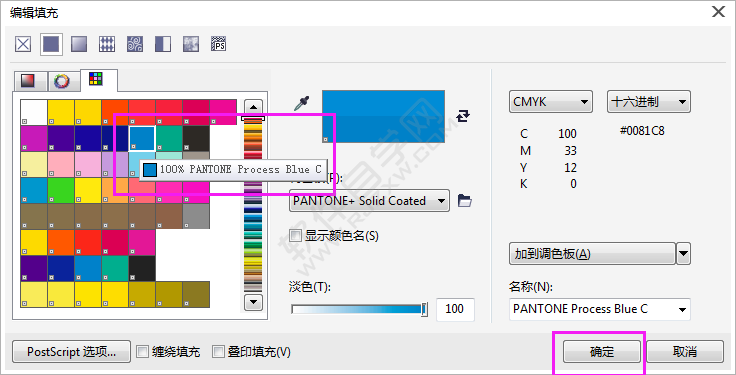Adjust the 淡色 tint slider

point(359,309)
